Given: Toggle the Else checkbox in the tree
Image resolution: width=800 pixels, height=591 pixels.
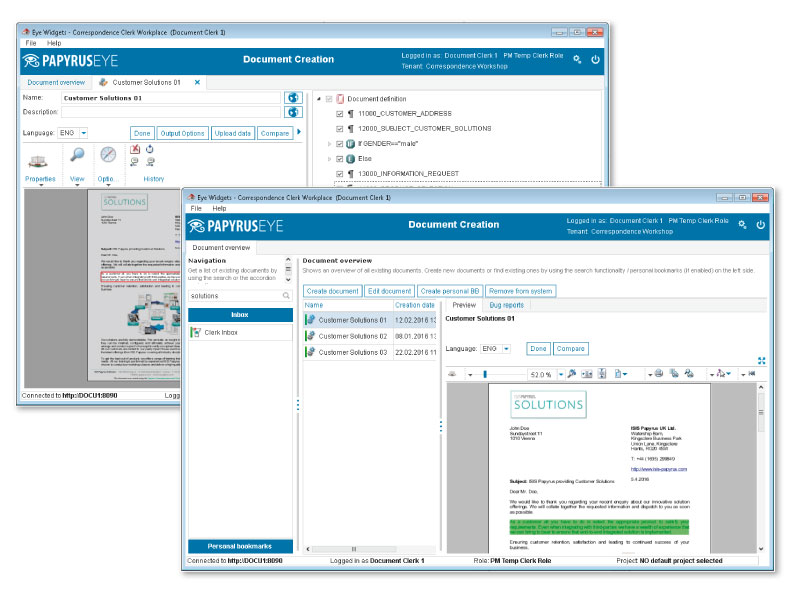Looking at the screenshot, I should (339, 159).
